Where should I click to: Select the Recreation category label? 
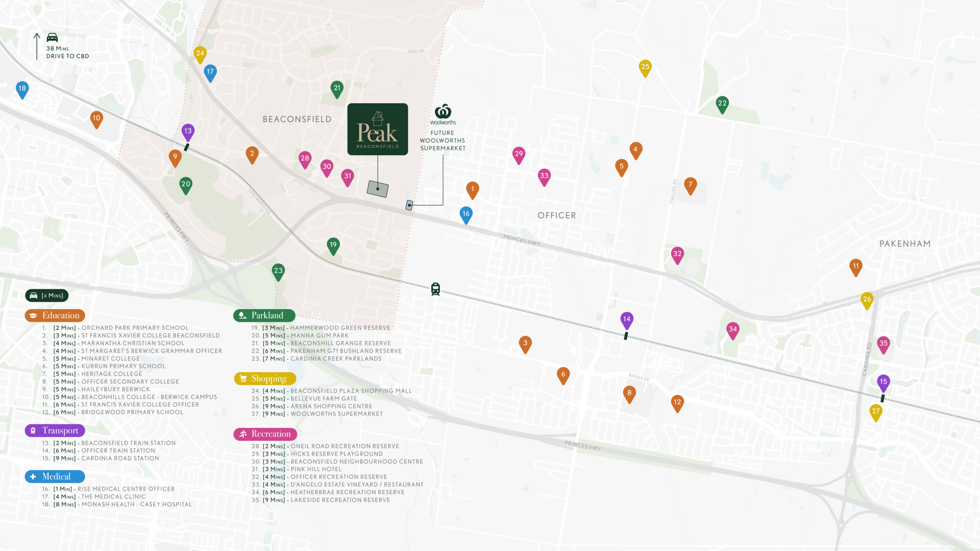pyautogui.click(x=265, y=434)
